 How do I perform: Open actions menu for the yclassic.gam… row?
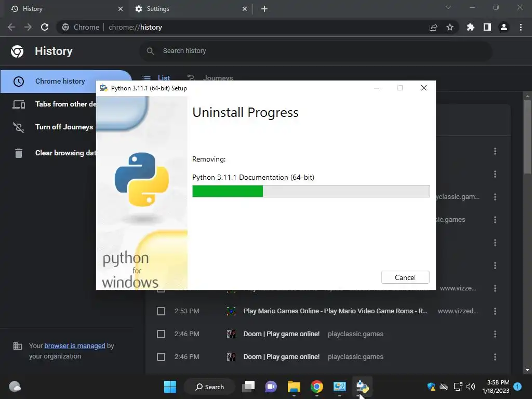495,197
